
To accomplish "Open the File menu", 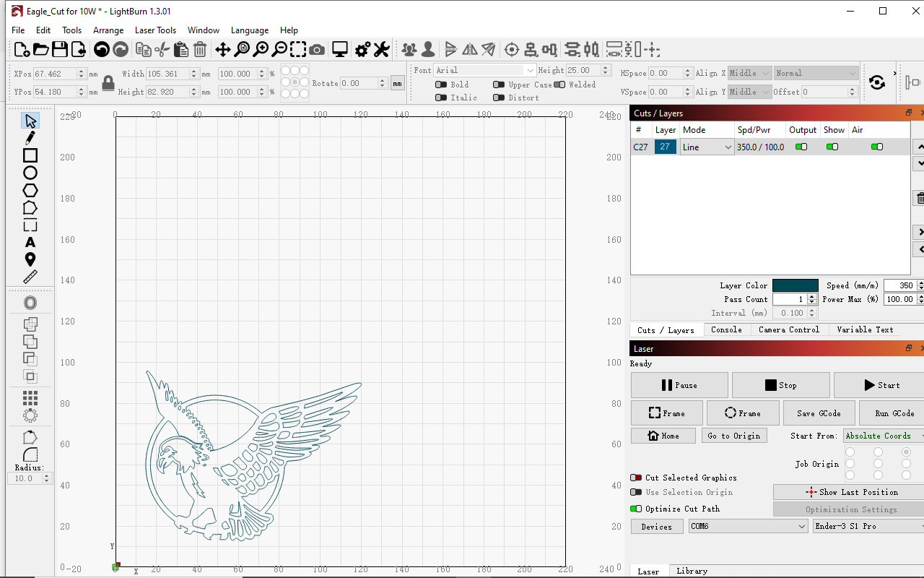I will 18,30.
